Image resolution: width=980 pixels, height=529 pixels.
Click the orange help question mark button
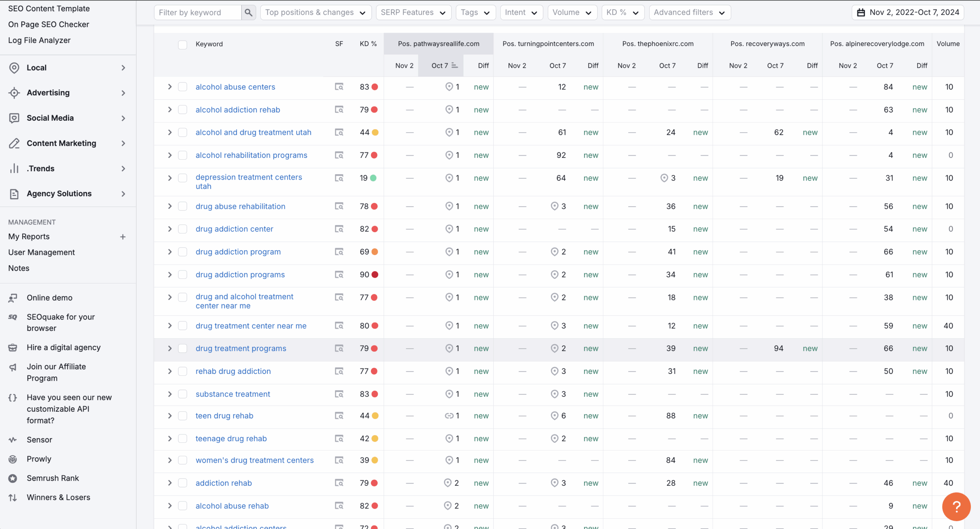click(x=956, y=506)
